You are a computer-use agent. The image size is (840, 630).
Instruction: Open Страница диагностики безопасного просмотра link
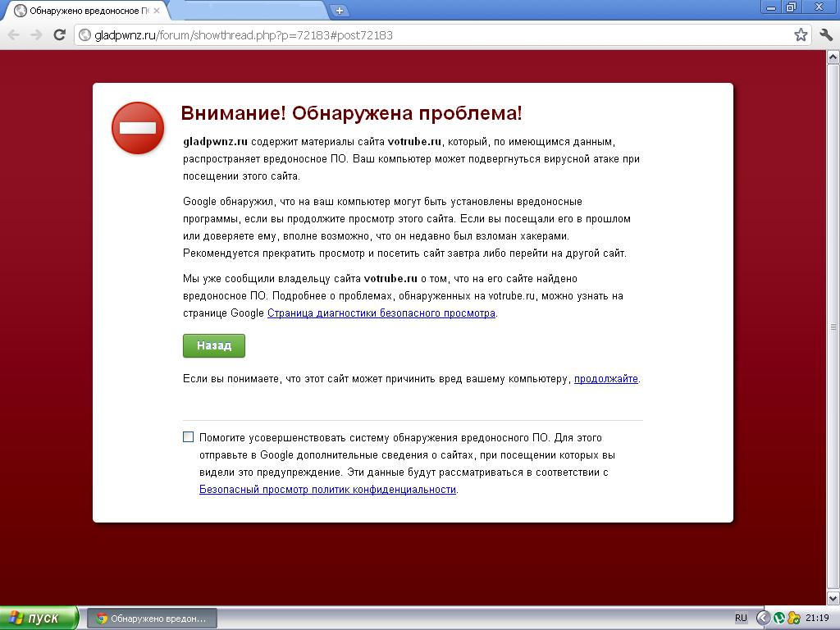pyautogui.click(x=381, y=313)
